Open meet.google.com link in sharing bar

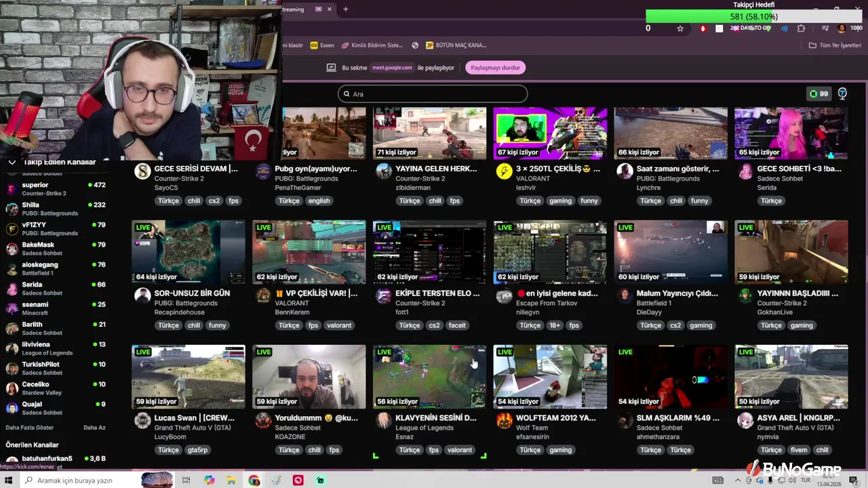[x=392, y=67]
